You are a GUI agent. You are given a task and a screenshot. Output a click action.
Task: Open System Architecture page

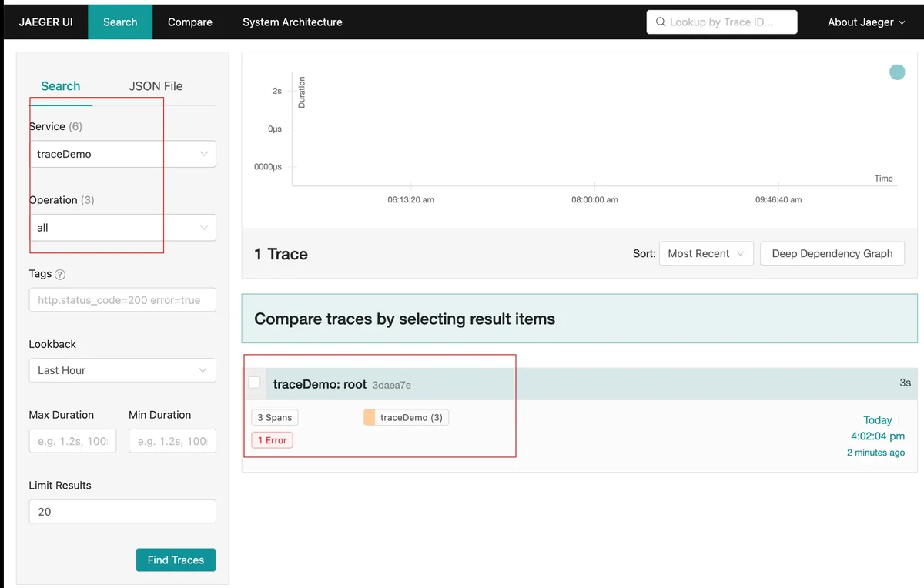tap(293, 22)
